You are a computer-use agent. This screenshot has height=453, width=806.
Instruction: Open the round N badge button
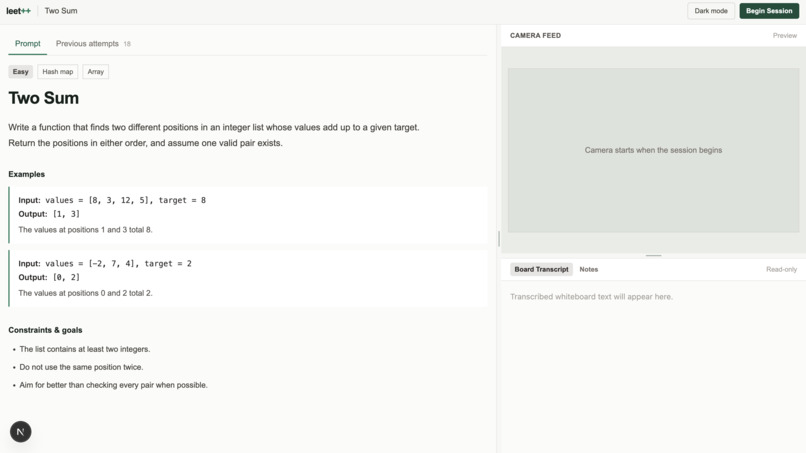[21, 432]
